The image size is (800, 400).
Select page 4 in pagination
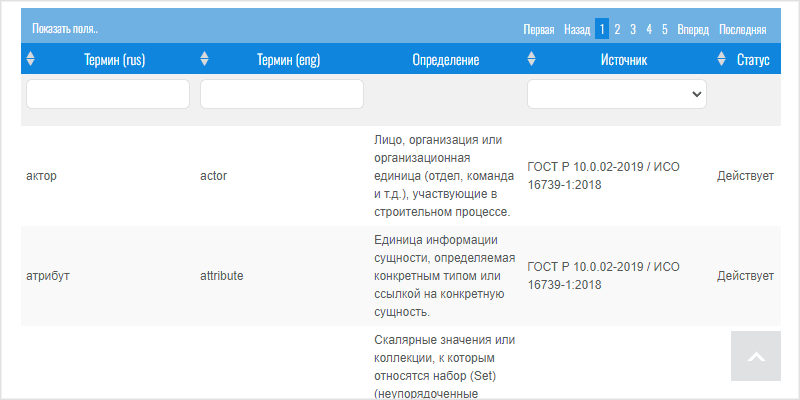(649, 30)
